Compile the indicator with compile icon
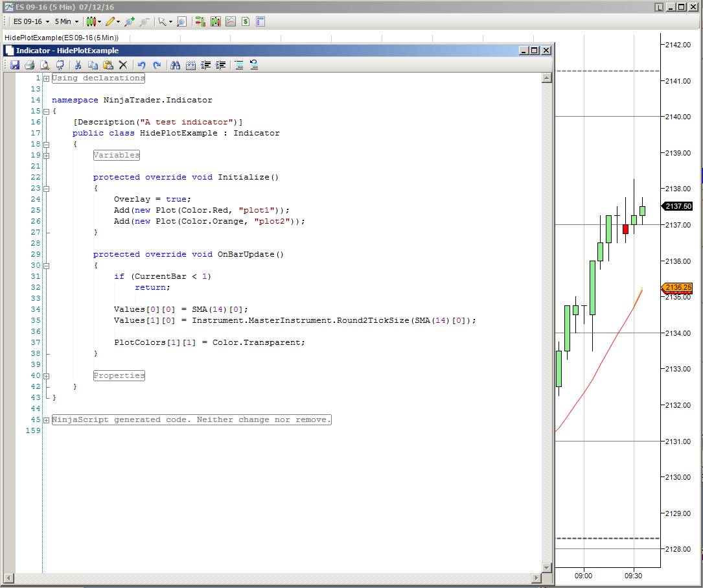 point(60,65)
